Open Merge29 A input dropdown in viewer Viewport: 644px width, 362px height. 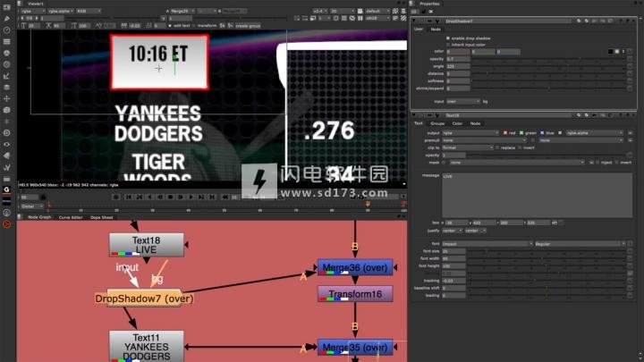(182, 11)
